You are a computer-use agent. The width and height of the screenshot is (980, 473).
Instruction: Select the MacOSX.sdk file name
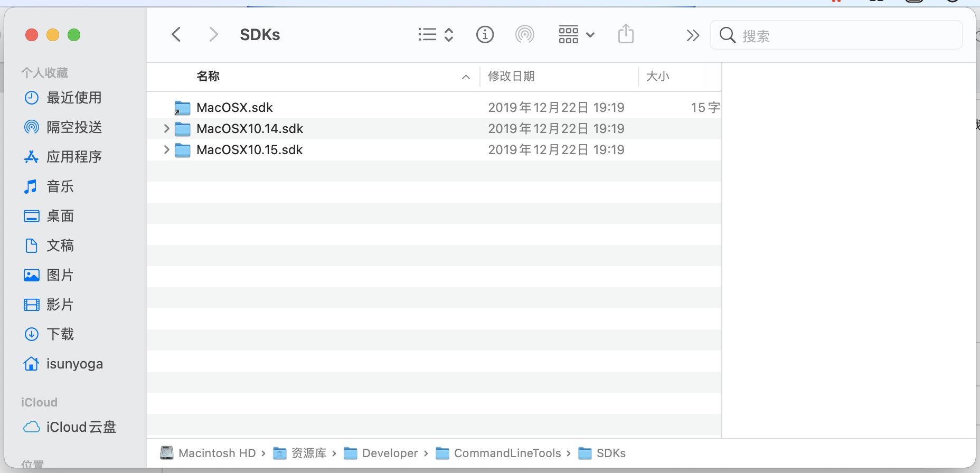tap(234, 108)
